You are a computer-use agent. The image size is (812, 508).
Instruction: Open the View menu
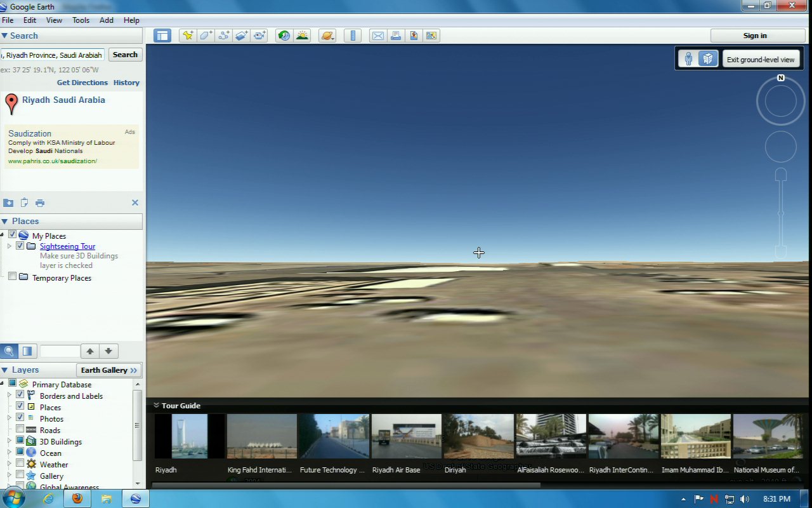click(x=54, y=20)
